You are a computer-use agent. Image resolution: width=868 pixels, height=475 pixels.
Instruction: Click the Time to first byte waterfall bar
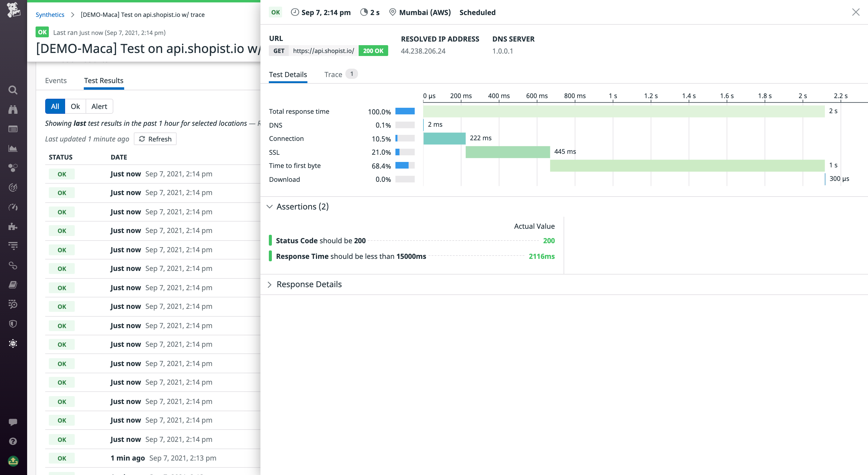687,165
